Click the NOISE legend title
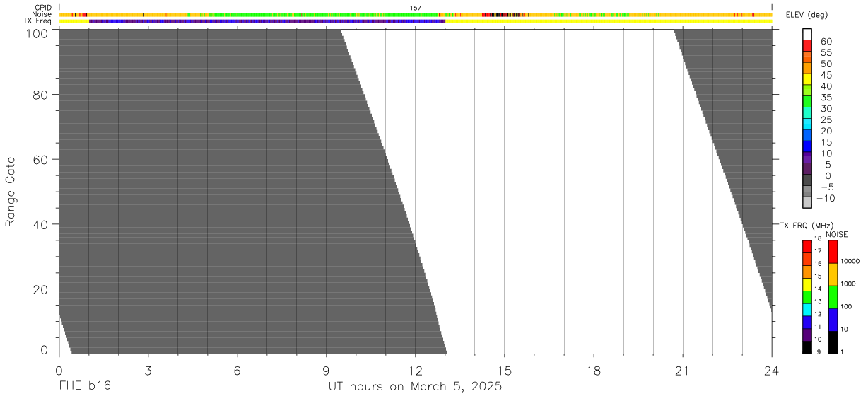Screen dimensions: 868x401 (837, 234)
